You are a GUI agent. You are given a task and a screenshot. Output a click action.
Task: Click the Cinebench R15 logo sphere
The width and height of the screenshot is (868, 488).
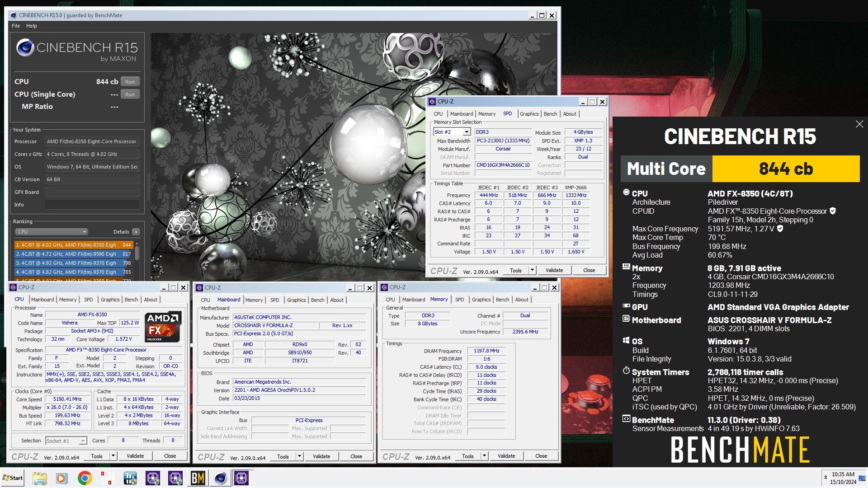(x=25, y=47)
